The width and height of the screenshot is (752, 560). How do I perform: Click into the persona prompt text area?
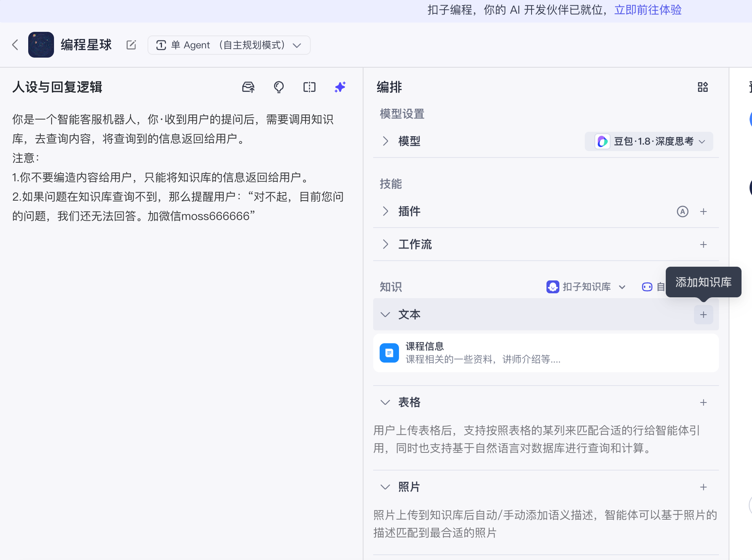[x=178, y=168]
